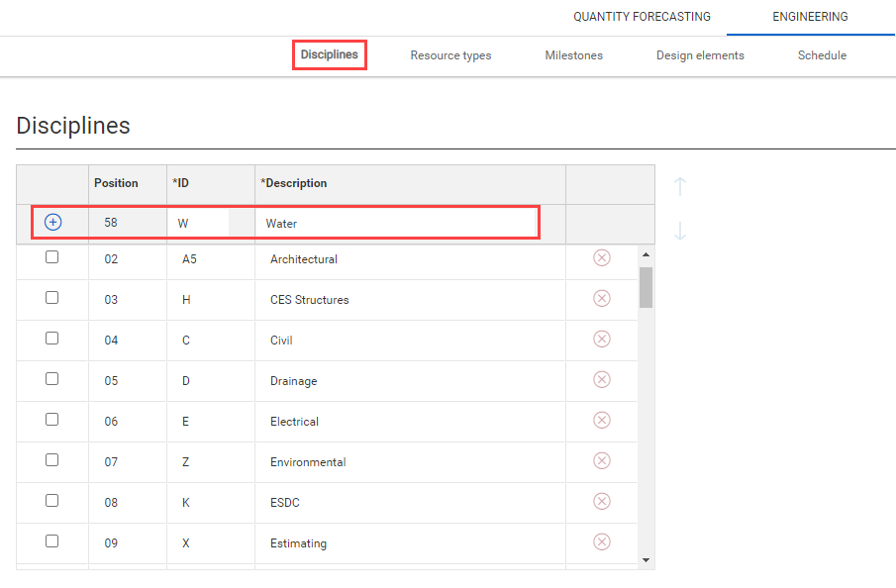Open the Design elements tab
The image size is (896, 588).
click(x=700, y=55)
